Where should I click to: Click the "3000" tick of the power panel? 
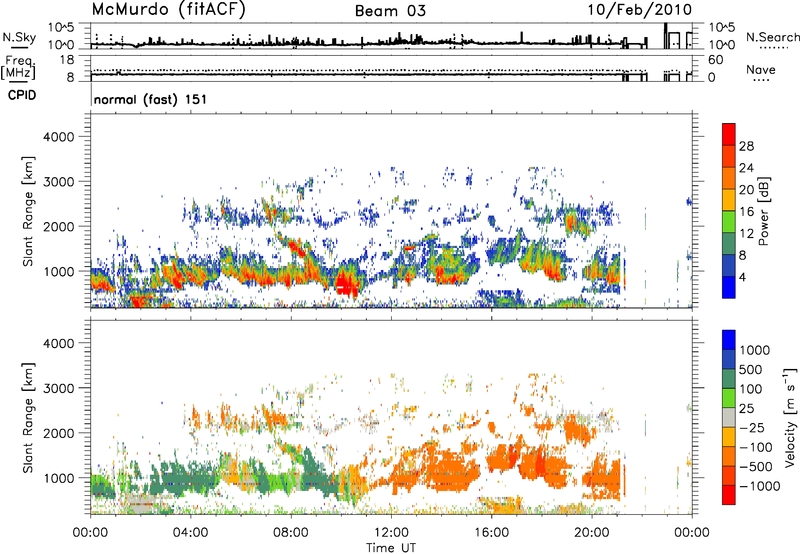pyautogui.click(x=59, y=182)
